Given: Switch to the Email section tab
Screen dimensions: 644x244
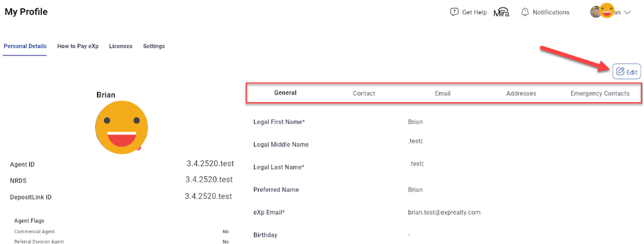Looking at the screenshot, I should 442,93.
